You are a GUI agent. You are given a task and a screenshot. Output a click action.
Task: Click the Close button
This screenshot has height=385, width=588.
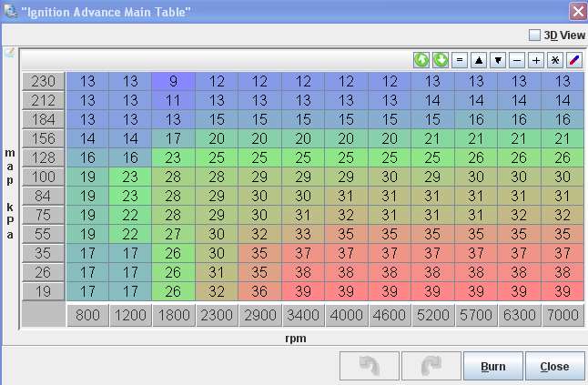555,366
